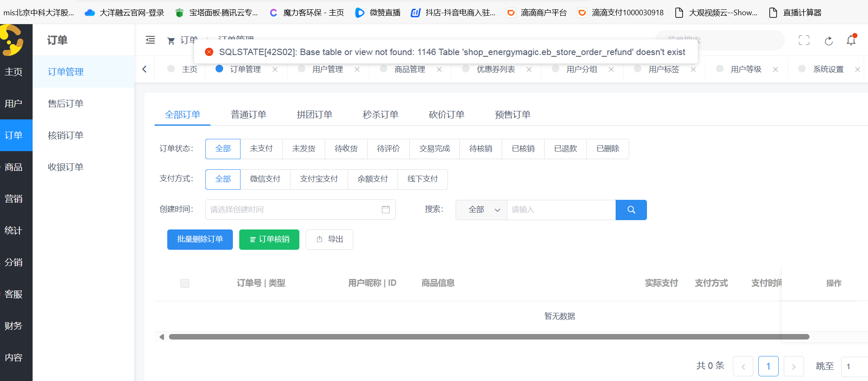Select 已删除 order status filter
Viewport: 868px width, 381px height.
point(608,149)
